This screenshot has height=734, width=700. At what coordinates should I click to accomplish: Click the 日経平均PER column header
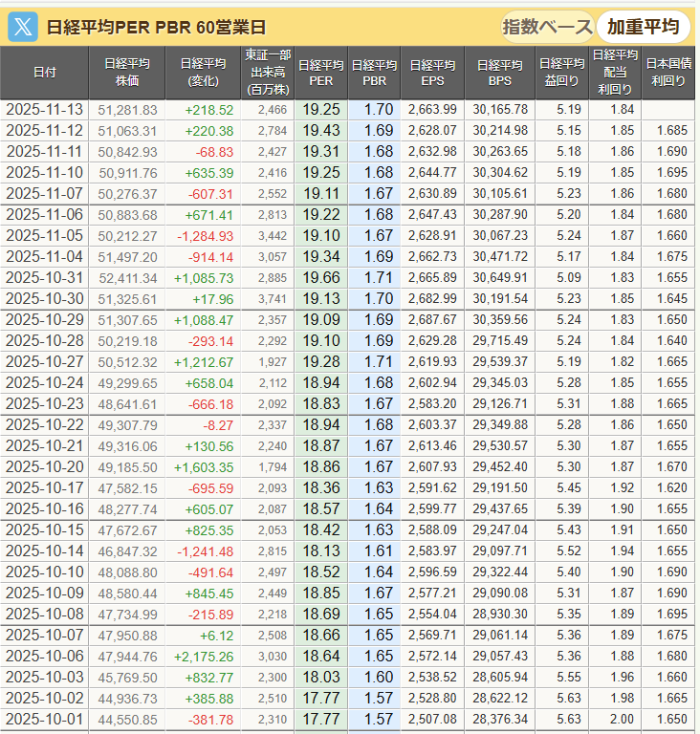click(x=321, y=73)
